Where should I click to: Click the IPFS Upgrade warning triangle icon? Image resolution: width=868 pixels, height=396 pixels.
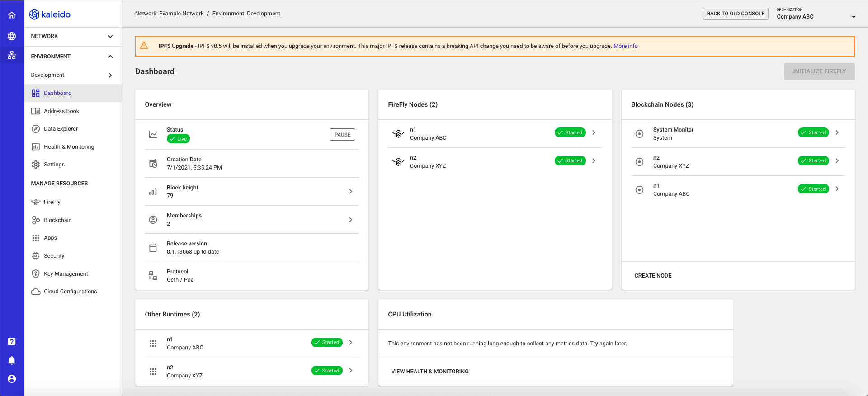tap(144, 46)
